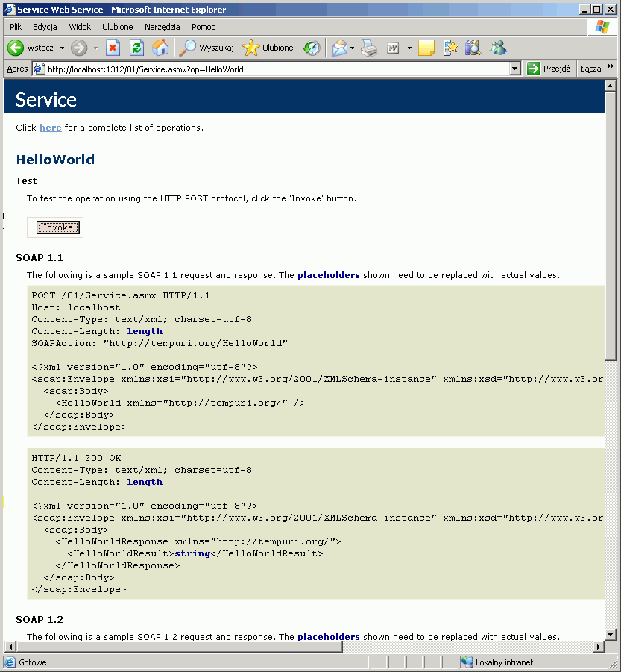This screenshot has height=672, width=621.
Task: Edit page with the Word icon
Action: coord(393,48)
